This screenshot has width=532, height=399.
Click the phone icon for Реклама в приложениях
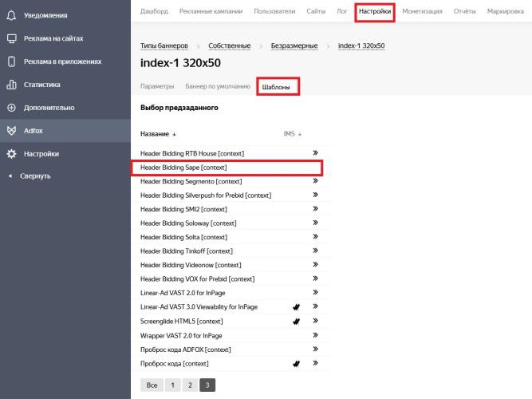[x=11, y=61]
